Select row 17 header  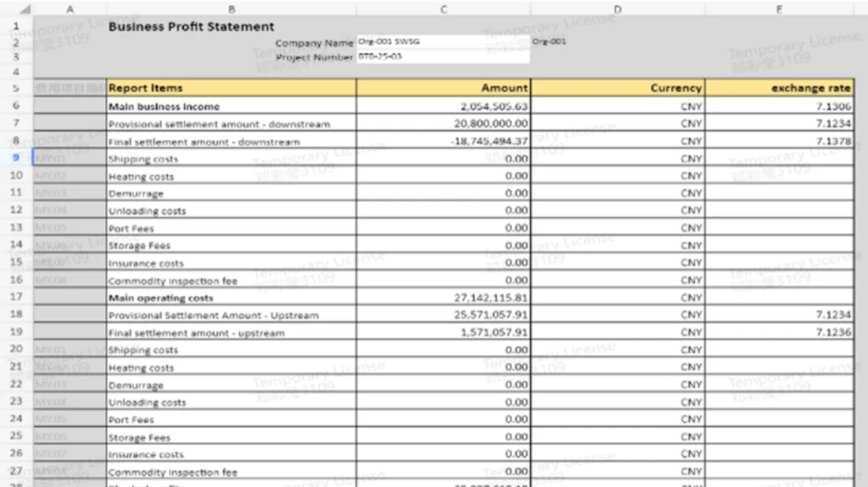pos(16,297)
